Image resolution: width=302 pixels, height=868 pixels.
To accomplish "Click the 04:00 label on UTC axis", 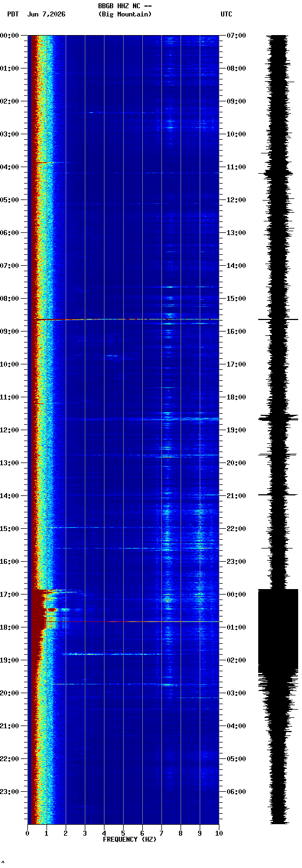I will point(236,726).
